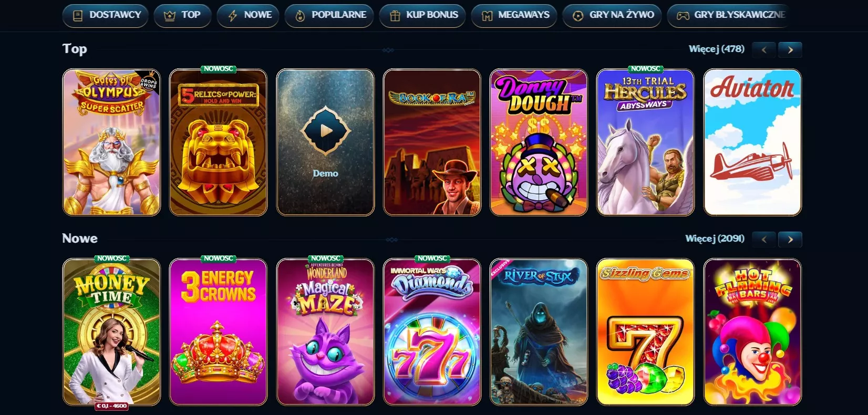This screenshot has width=868, height=415.
Task: Open the Book of Ra game thumbnail
Action: point(432,142)
